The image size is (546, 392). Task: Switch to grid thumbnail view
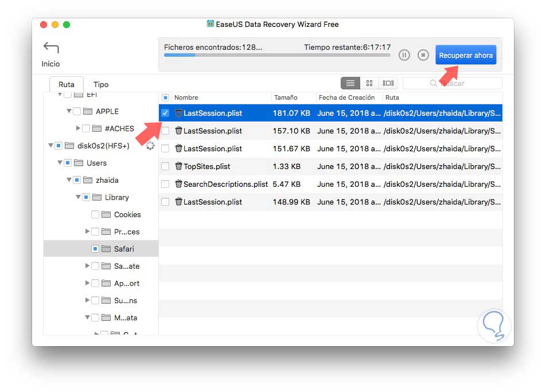click(x=369, y=83)
